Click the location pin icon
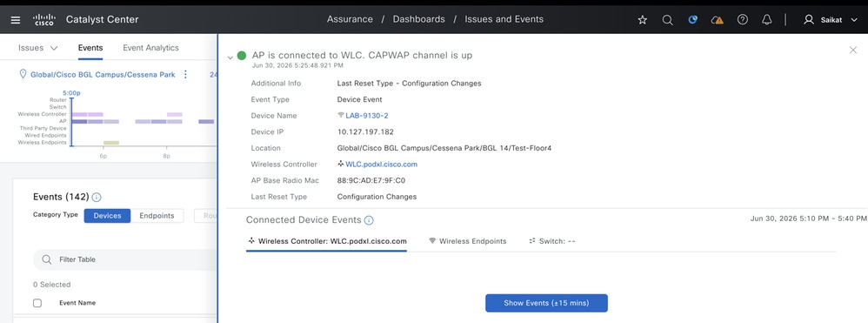The width and height of the screenshot is (868, 323). click(23, 74)
